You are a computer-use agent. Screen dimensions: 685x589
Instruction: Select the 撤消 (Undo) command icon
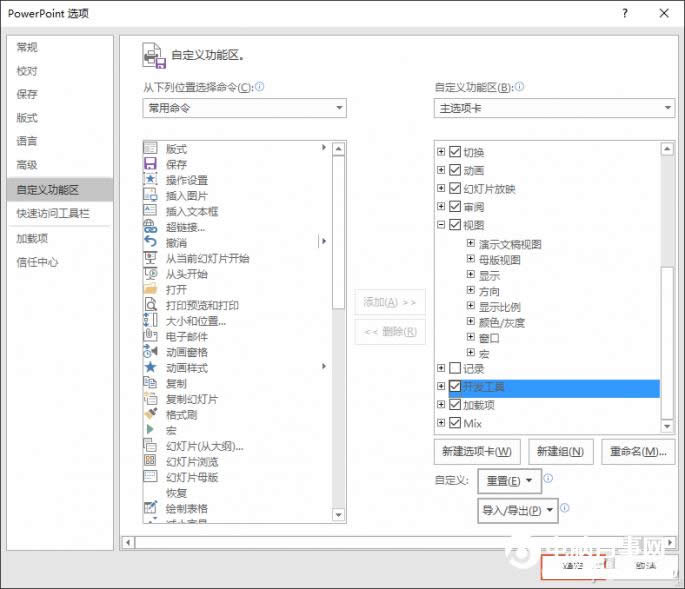click(x=151, y=242)
